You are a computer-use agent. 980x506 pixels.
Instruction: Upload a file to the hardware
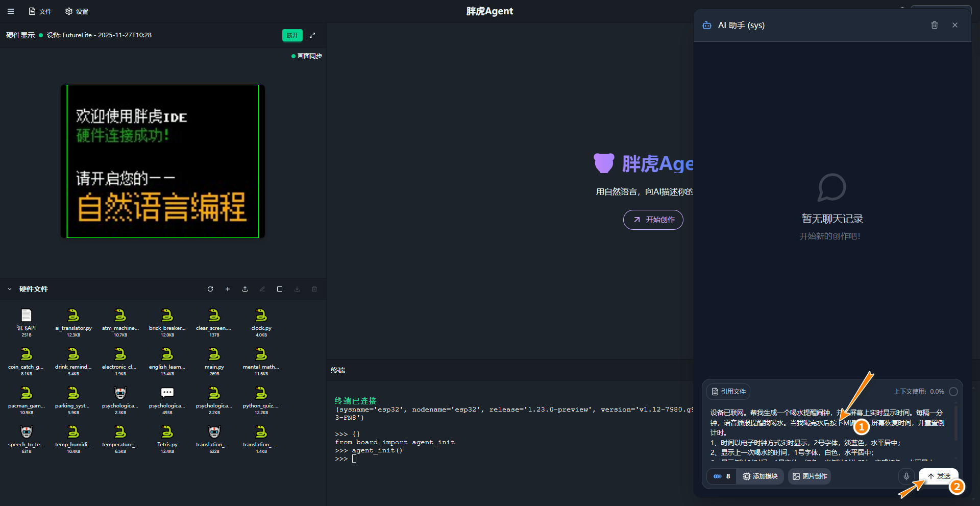coord(245,289)
